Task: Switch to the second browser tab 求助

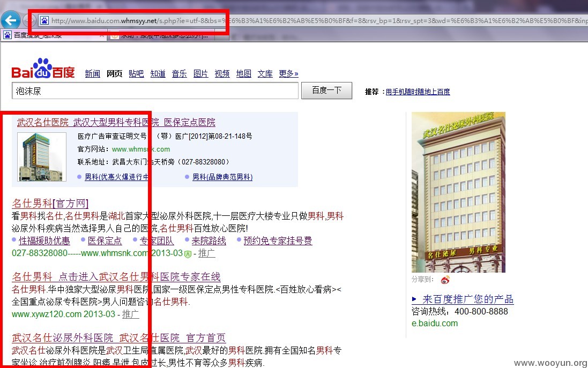Action: pyautogui.click(x=161, y=35)
